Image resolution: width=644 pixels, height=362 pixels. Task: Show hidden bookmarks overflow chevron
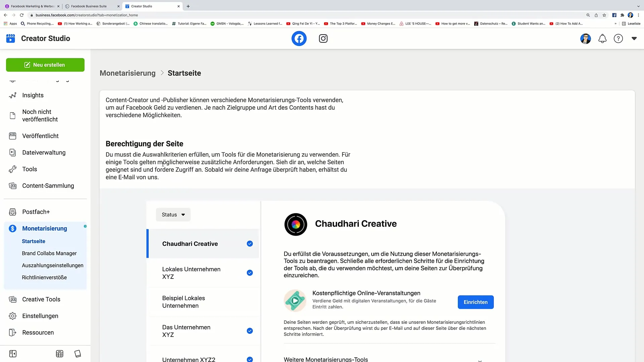tap(615, 24)
